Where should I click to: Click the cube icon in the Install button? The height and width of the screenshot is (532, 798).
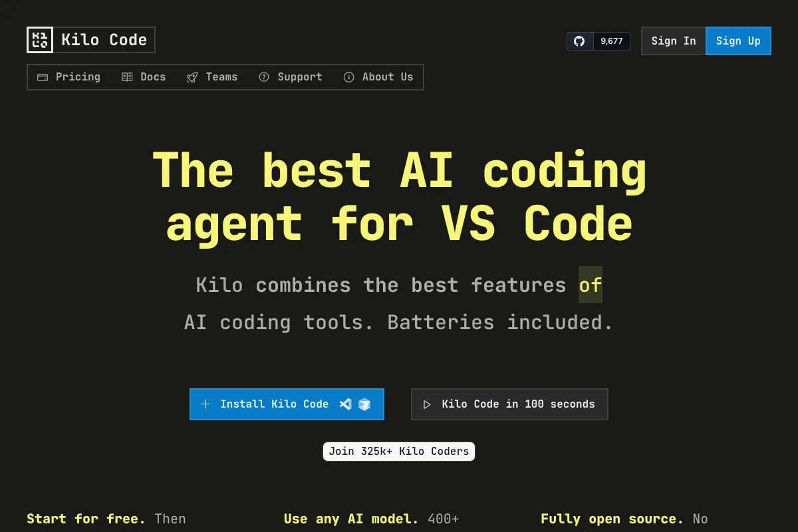[x=364, y=404]
